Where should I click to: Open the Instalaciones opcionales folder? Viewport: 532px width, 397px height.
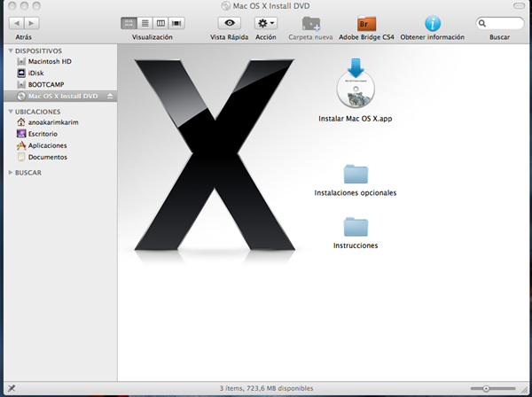355,174
